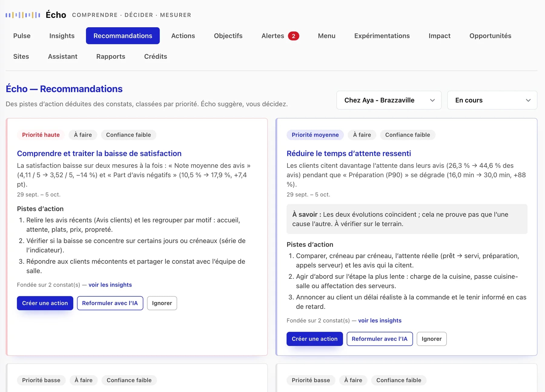This screenshot has height=392, width=545.
Task: Switch to Expérimentations tab
Action: [382, 36]
